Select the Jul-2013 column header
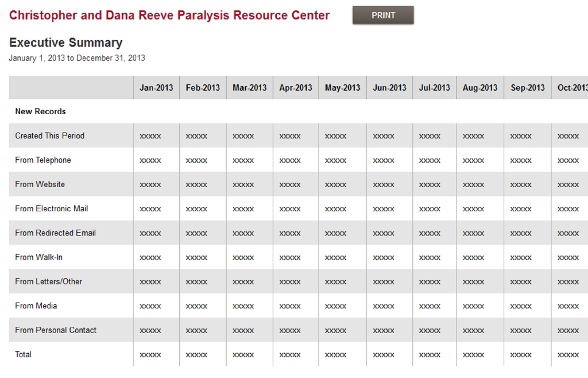The height and width of the screenshot is (378, 588). tap(434, 88)
